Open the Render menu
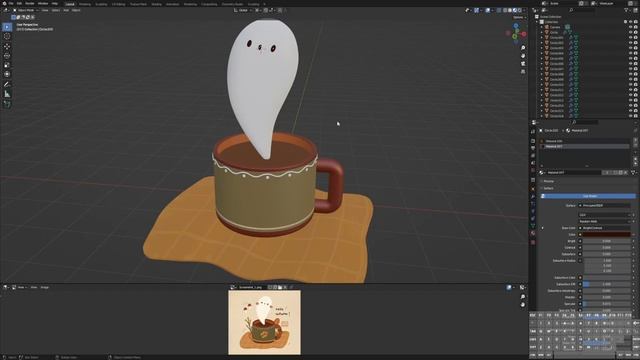 click(x=30, y=3)
